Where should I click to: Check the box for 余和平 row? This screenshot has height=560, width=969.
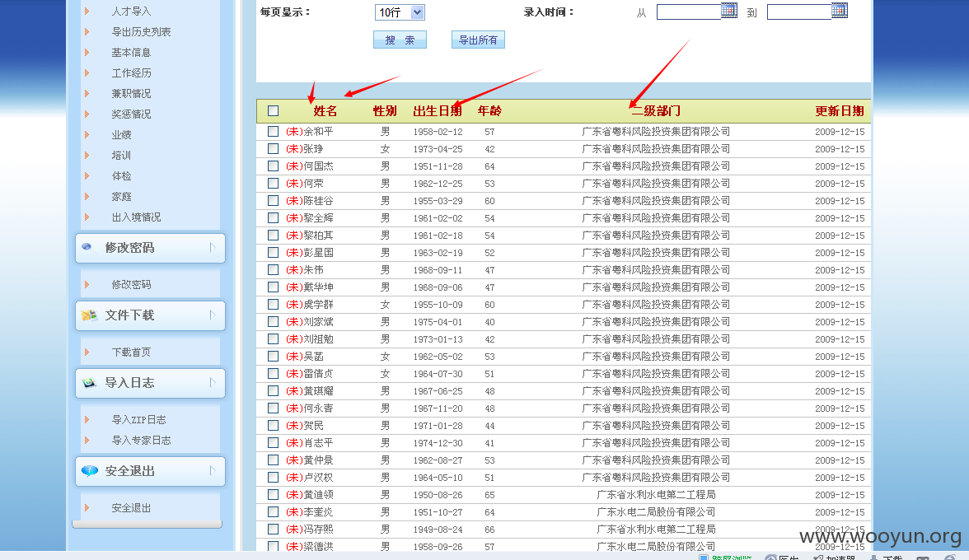click(274, 132)
